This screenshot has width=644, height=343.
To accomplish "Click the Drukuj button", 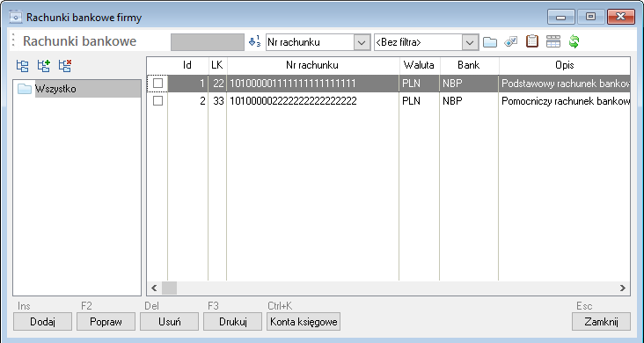I will [232, 322].
